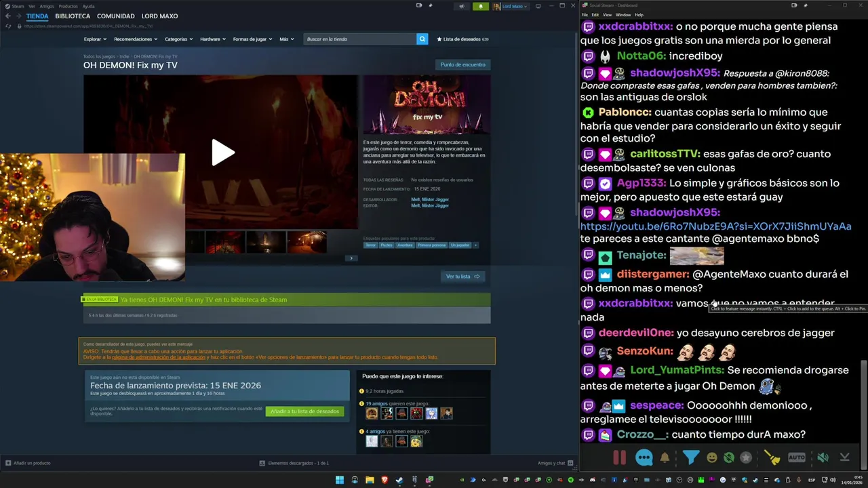The image size is (868, 488).
Task: Toggle the AUTO button in Social Stream
Action: coord(797,457)
